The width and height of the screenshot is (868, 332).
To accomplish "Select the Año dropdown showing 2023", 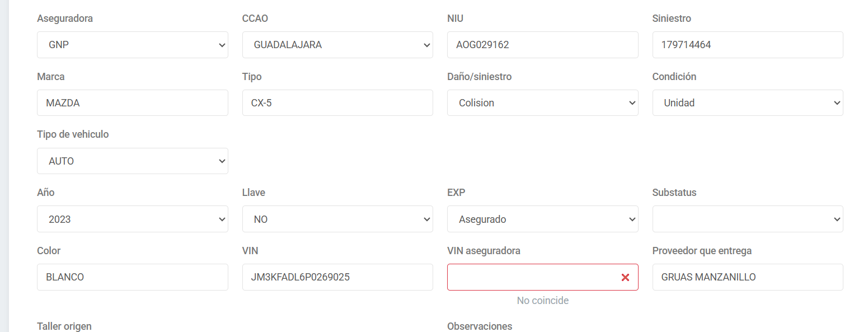I will (x=133, y=219).
